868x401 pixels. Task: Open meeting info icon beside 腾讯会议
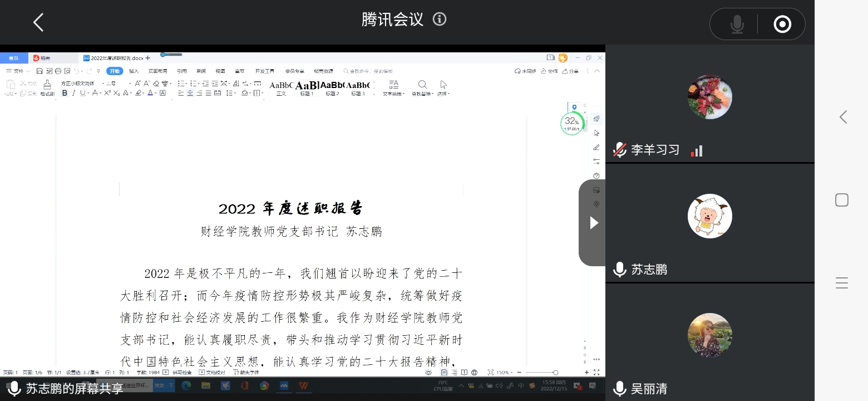[x=440, y=19]
